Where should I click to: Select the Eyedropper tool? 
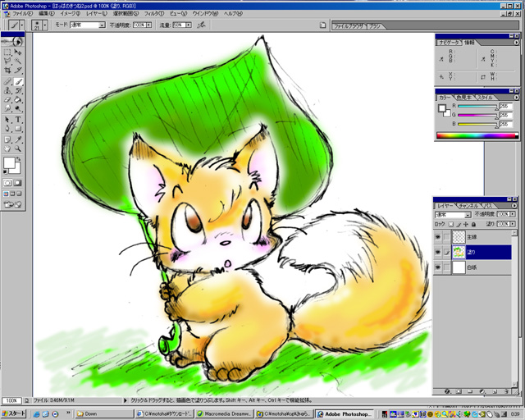(x=18, y=139)
